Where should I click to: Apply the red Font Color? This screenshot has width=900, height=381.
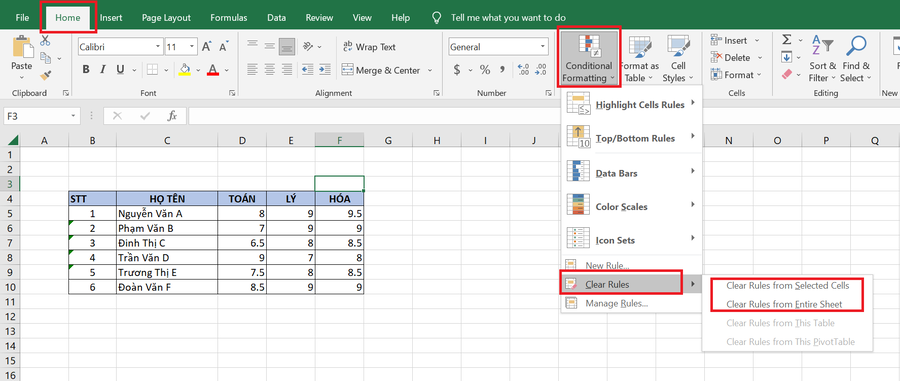pyautogui.click(x=214, y=70)
